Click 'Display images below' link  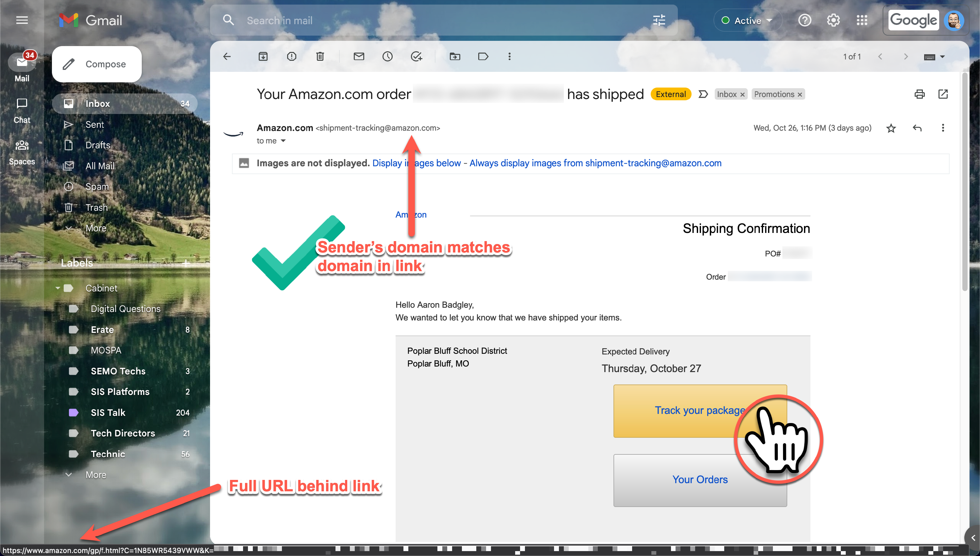click(x=416, y=163)
